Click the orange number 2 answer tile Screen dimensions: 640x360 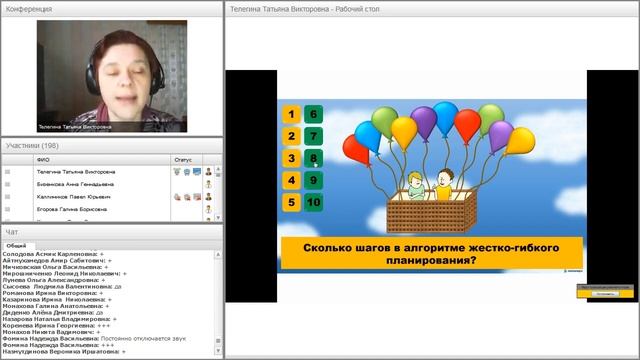[291, 136]
